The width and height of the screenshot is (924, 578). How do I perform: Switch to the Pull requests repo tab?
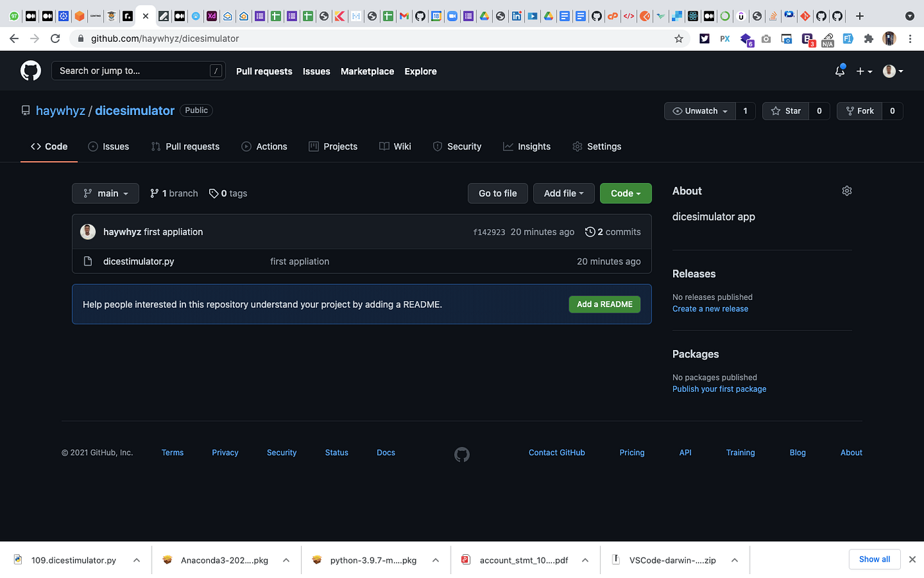tap(185, 147)
